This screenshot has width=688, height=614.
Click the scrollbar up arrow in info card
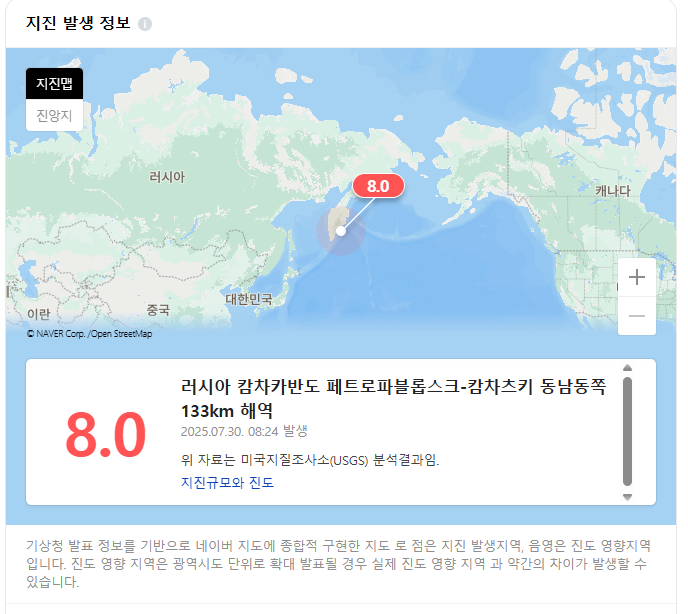[627, 368]
